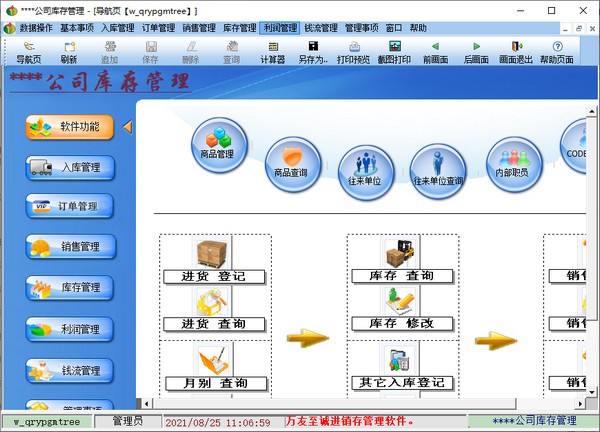Open 库存 查询 inventory query
600x432 pixels.
(x=401, y=264)
